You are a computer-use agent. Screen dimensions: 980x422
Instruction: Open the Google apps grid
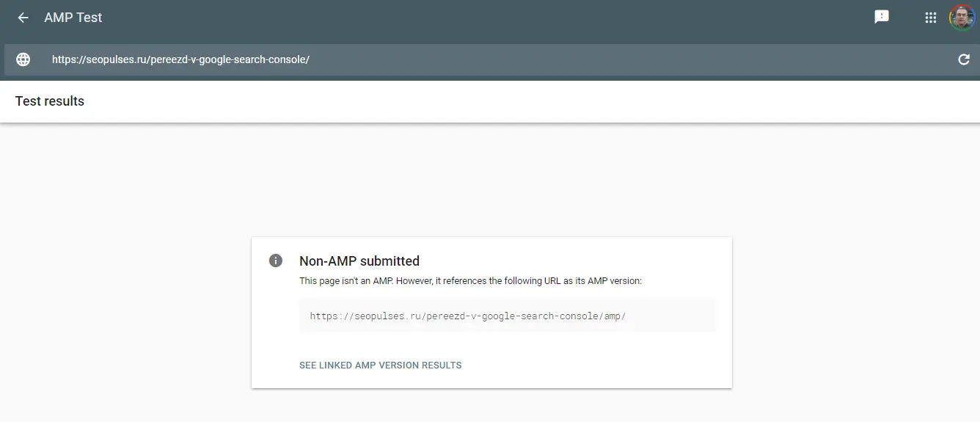pyautogui.click(x=930, y=18)
